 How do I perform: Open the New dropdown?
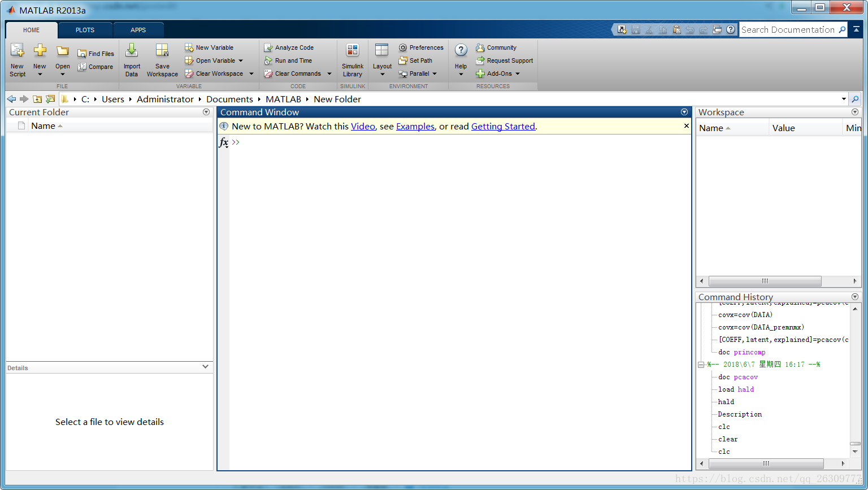click(x=40, y=75)
